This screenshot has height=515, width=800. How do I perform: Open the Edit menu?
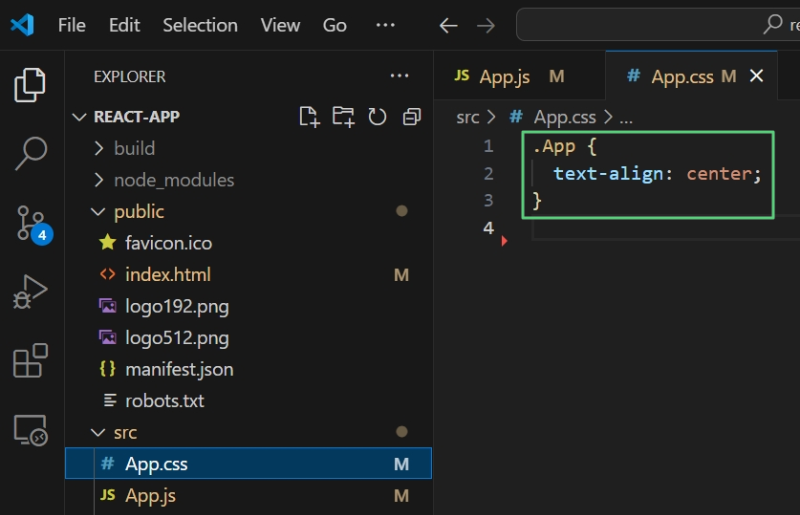click(124, 25)
